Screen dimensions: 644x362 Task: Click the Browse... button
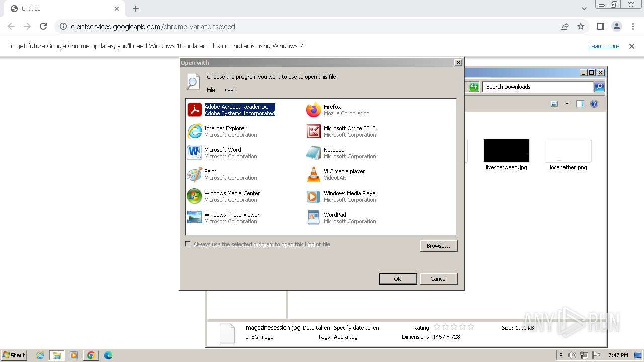click(x=439, y=246)
